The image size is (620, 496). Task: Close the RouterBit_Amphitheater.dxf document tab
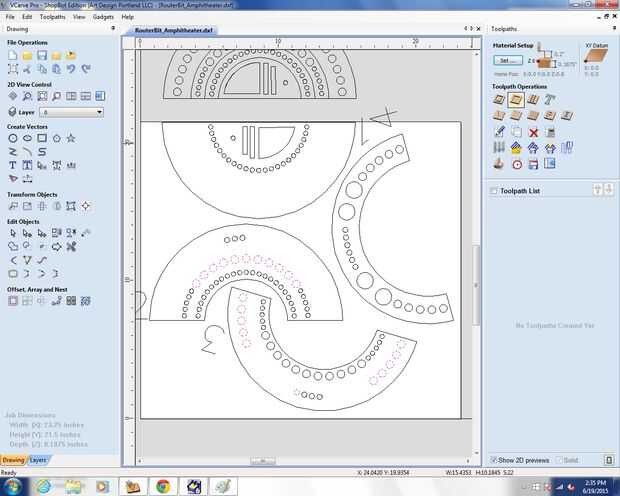(478, 29)
